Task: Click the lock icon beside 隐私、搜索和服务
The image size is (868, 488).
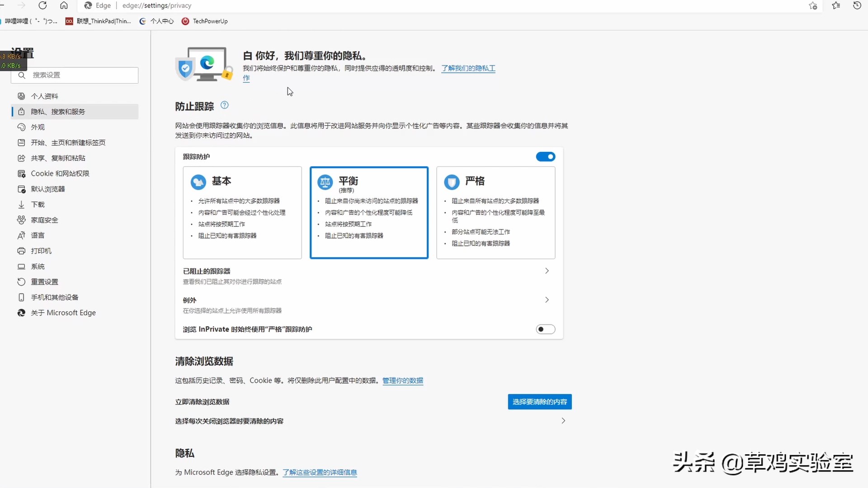Action: (21, 111)
